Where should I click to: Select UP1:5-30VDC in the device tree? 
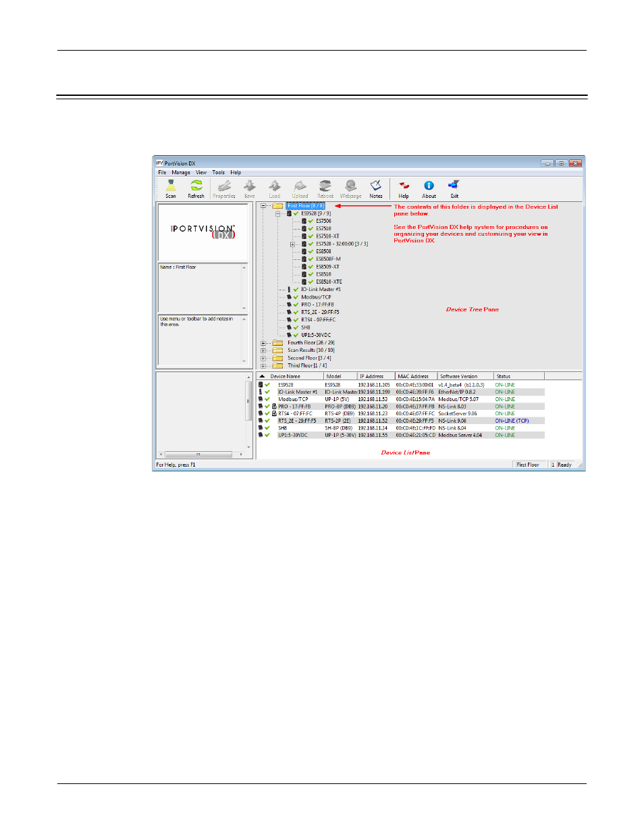[316, 335]
